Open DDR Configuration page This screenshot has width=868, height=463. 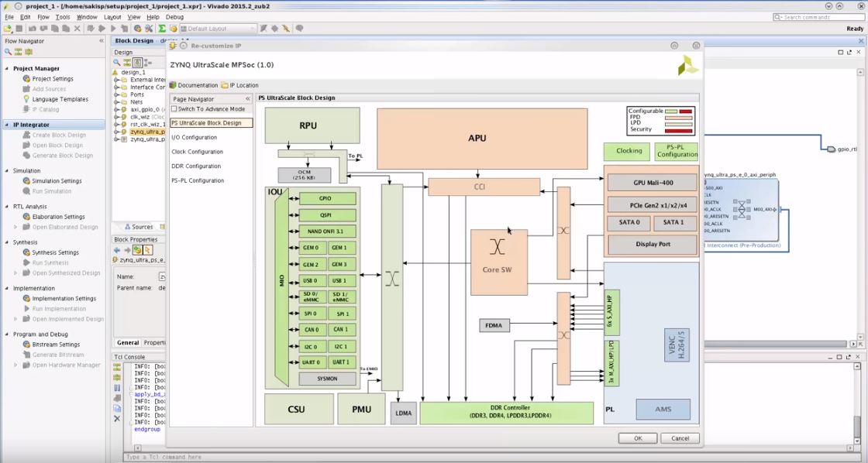tap(196, 166)
